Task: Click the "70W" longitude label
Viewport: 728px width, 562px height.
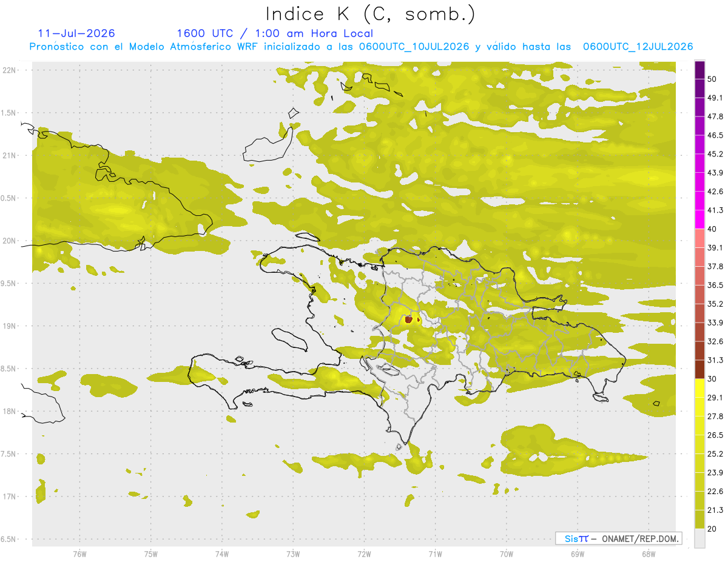Action: (507, 554)
